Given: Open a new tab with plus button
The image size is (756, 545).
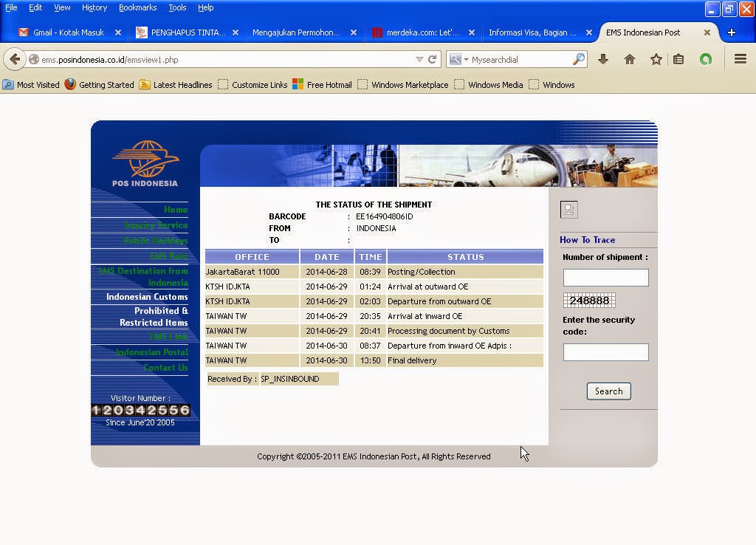Looking at the screenshot, I should (x=732, y=32).
